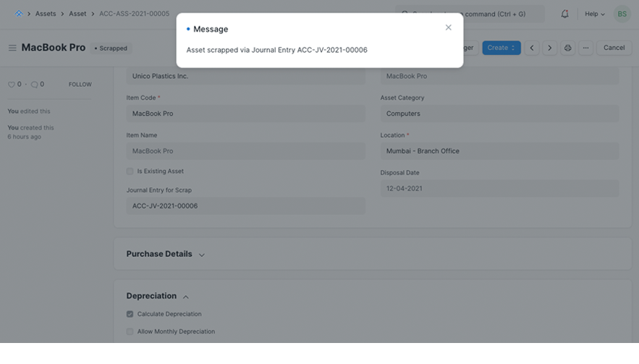The width and height of the screenshot is (639, 364).
Task: Open the notifications bell
Action: click(x=564, y=14)
